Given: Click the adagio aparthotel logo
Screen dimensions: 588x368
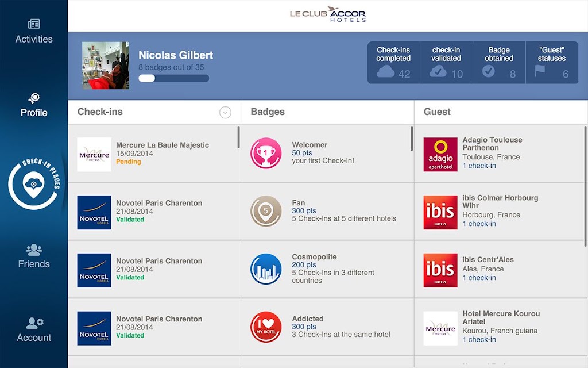Looking at the screenshot, I should pyautogui.click(x=440, y=154).
